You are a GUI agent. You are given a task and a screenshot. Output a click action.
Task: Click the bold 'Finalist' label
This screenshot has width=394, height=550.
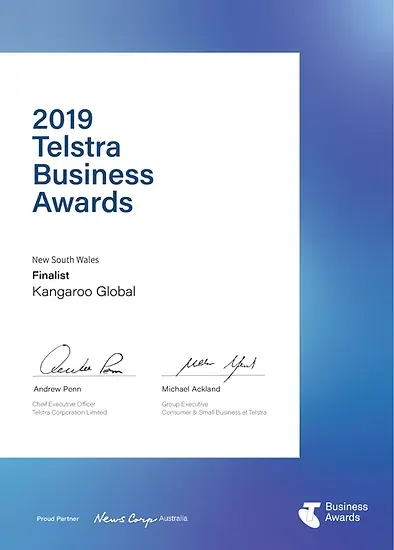51,275
